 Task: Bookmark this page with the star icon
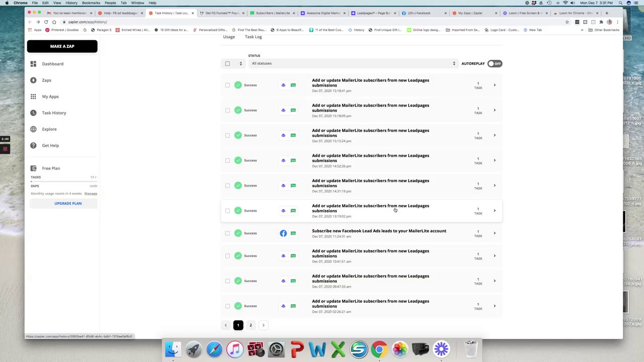tap(567, 22)
